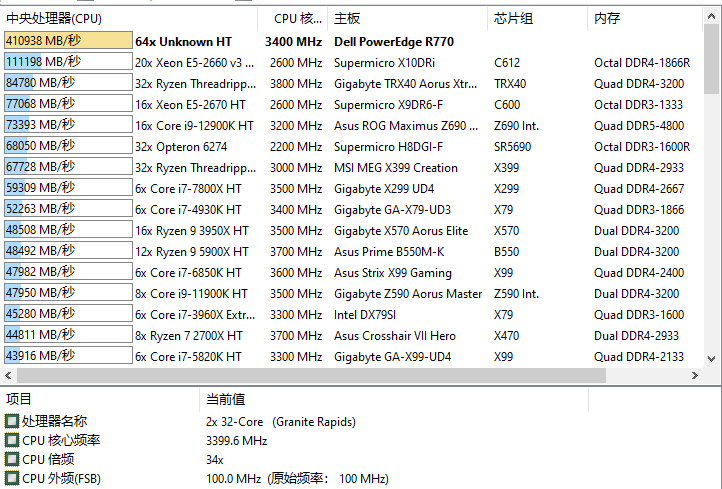Click the 34x multiplier value
This screenshot has height=489, width=722.
[215, 460]
